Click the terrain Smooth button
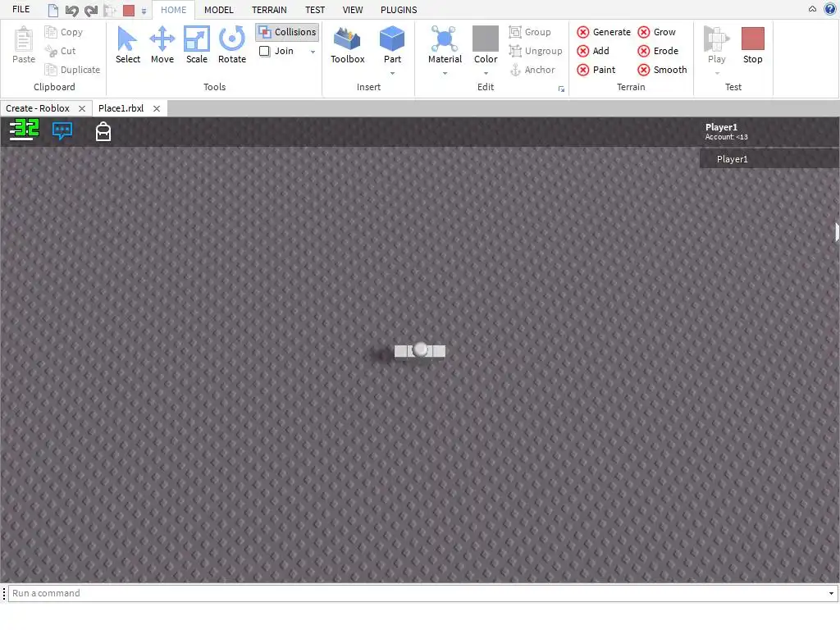Screen dimensions: 840x630 pos(663,70)
